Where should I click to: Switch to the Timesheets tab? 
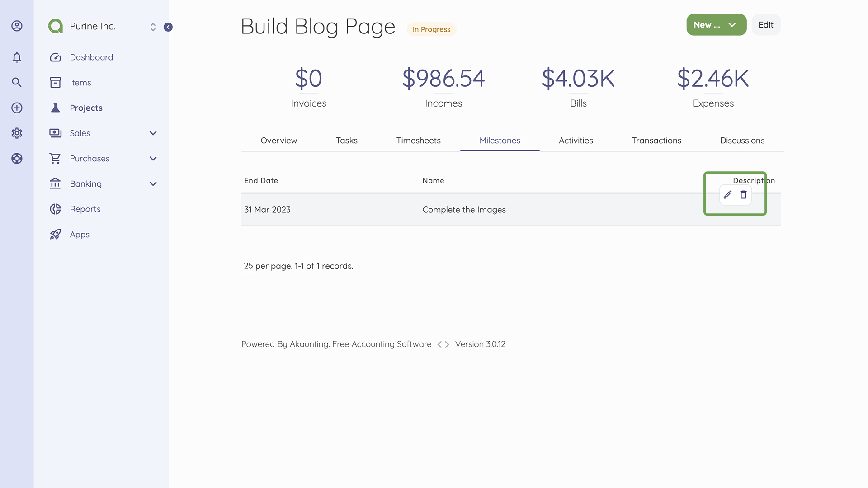pos(418,141)
